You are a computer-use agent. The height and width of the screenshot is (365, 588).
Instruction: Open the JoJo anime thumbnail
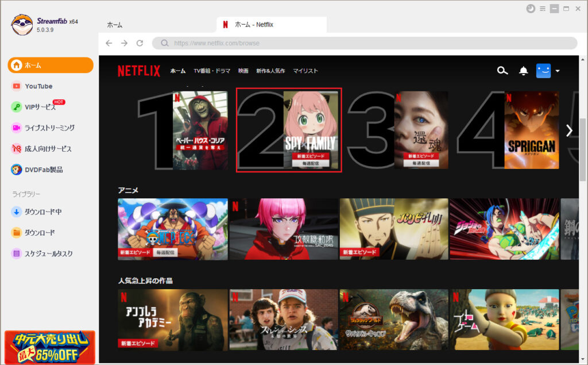[x=504, y=229]
